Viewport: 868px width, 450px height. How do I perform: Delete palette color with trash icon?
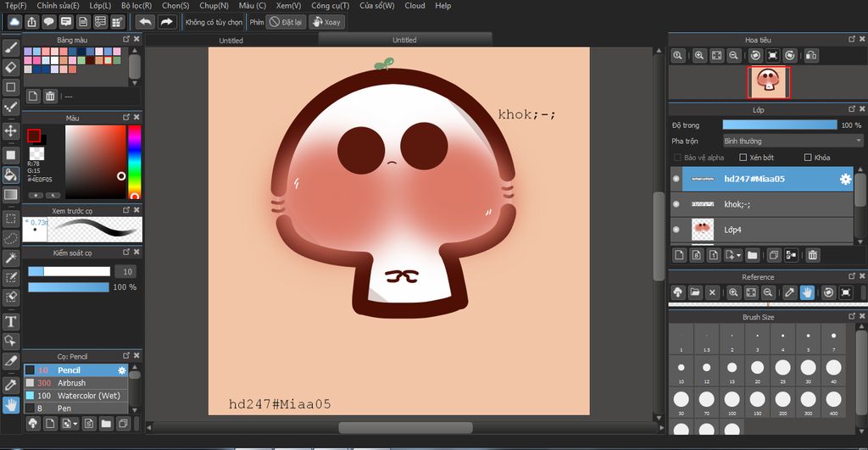(x=50, y=97)
